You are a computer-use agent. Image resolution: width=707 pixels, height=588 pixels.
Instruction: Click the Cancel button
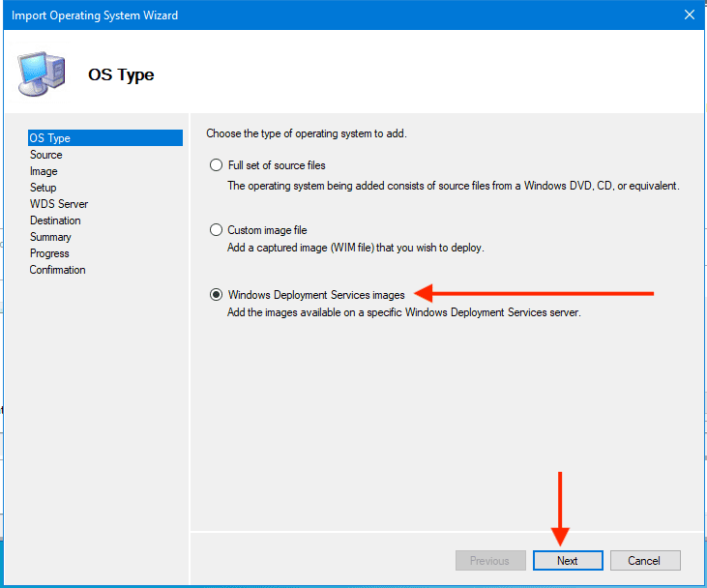click(645, 561)
